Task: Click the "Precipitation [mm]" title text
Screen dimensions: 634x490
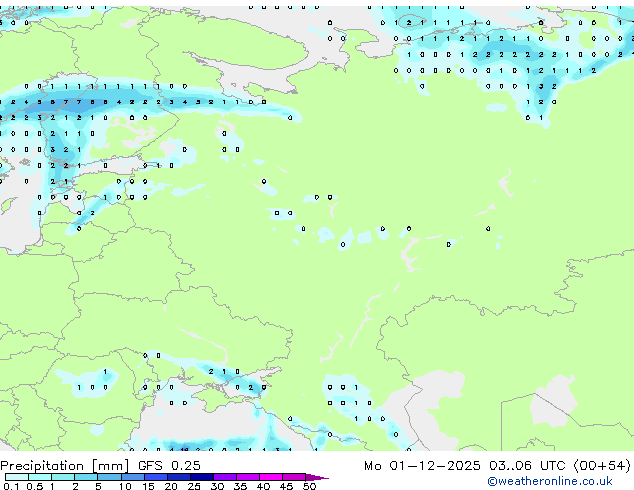Action: coord(65,466)
